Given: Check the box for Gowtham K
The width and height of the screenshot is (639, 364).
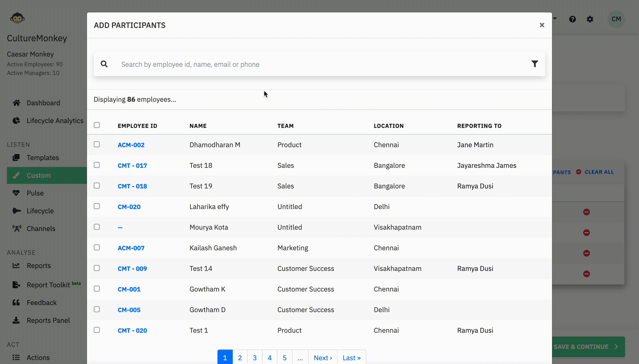Looking at the screenshot, I should (97, 289).
